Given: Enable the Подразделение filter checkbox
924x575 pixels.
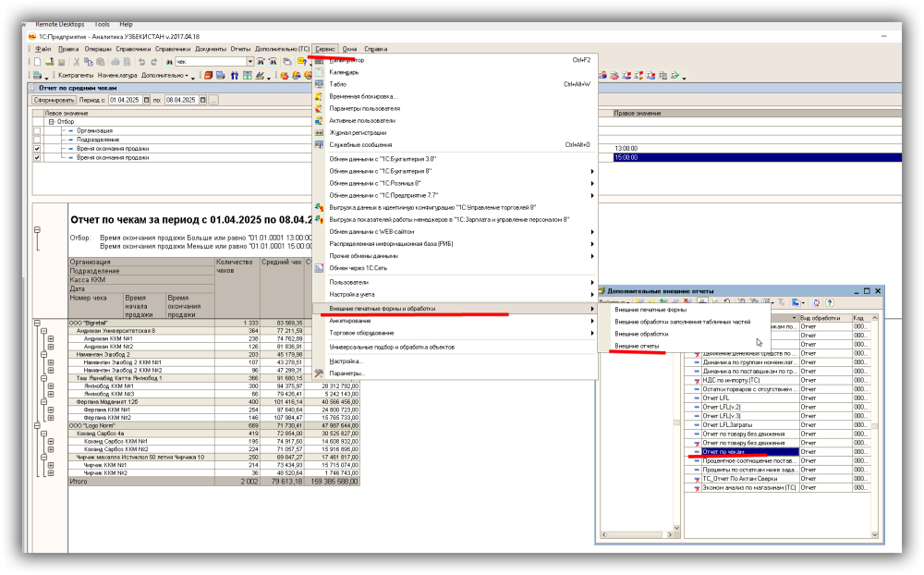Looking at the screenshot, I should pos(37,140).
